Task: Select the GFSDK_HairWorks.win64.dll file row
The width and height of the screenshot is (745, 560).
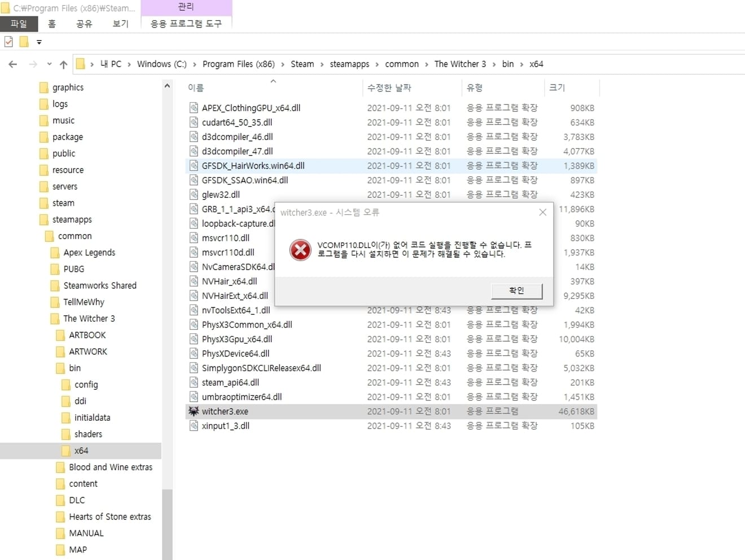Action: (x=391, y=166)
